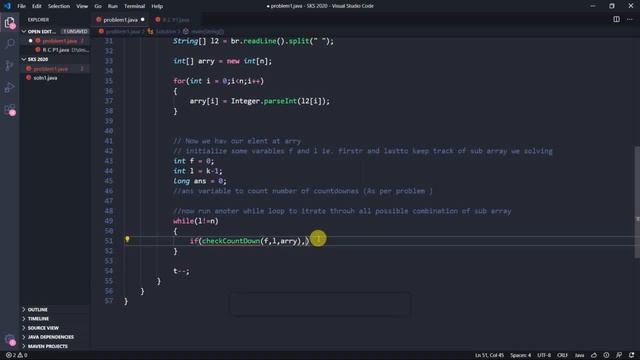Open the Extensions view

[9, 109]
